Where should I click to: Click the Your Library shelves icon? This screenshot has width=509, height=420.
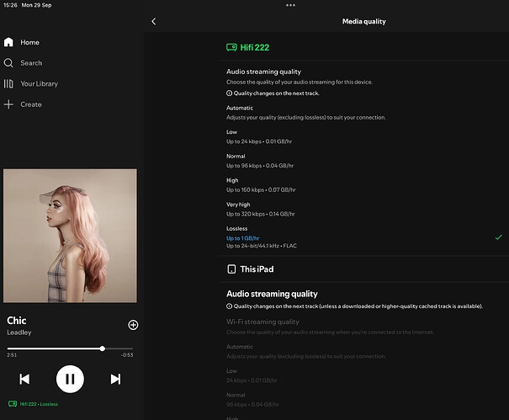pos(8,84)
